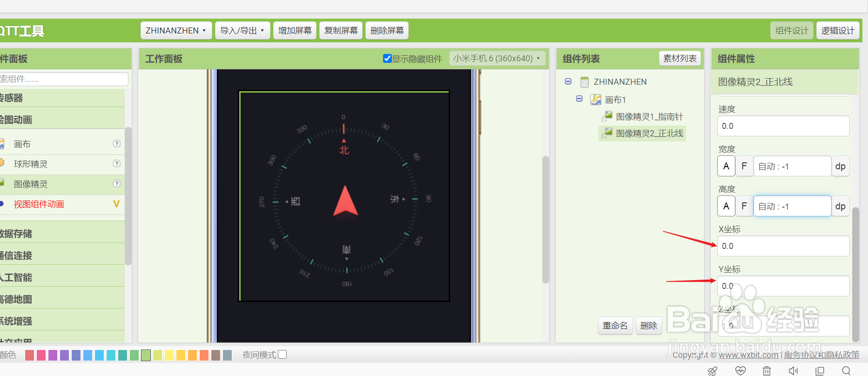Collapse the ZHINANZHEN tree node
Screen dimensions: 868x376
[x=568, y=81]
